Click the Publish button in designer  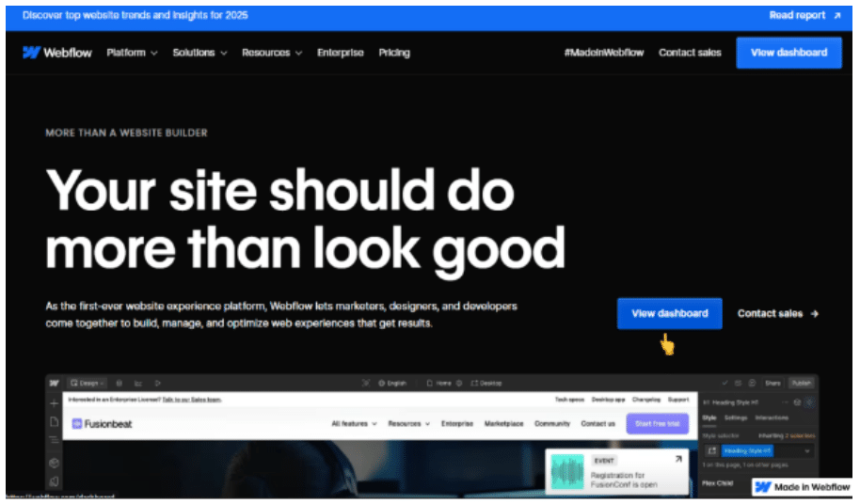801,383
